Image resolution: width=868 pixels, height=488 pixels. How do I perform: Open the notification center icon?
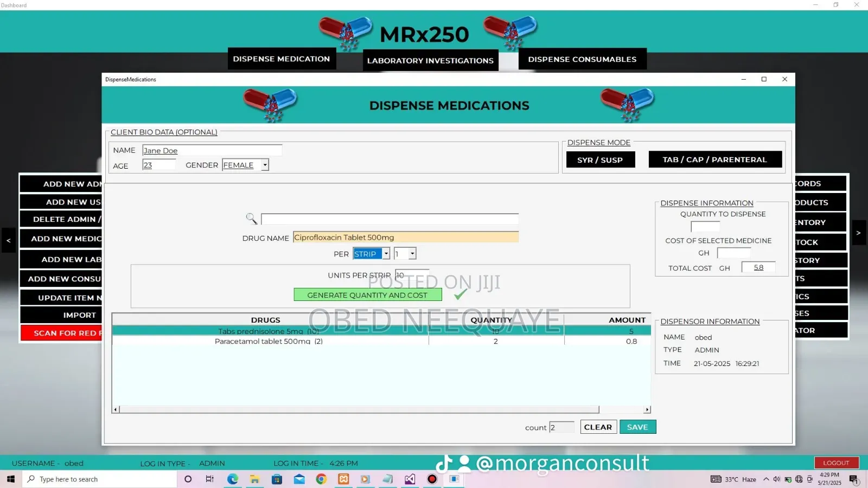pos(854,479)
